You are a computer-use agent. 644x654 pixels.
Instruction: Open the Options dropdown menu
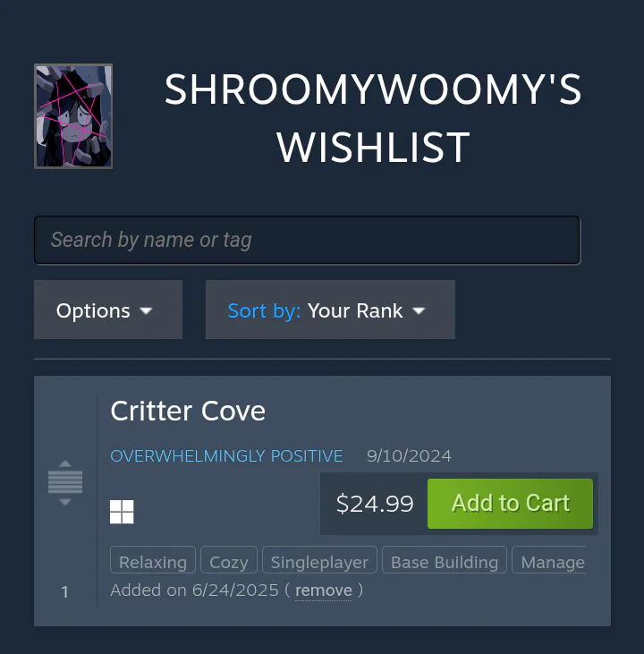[108, 310]
